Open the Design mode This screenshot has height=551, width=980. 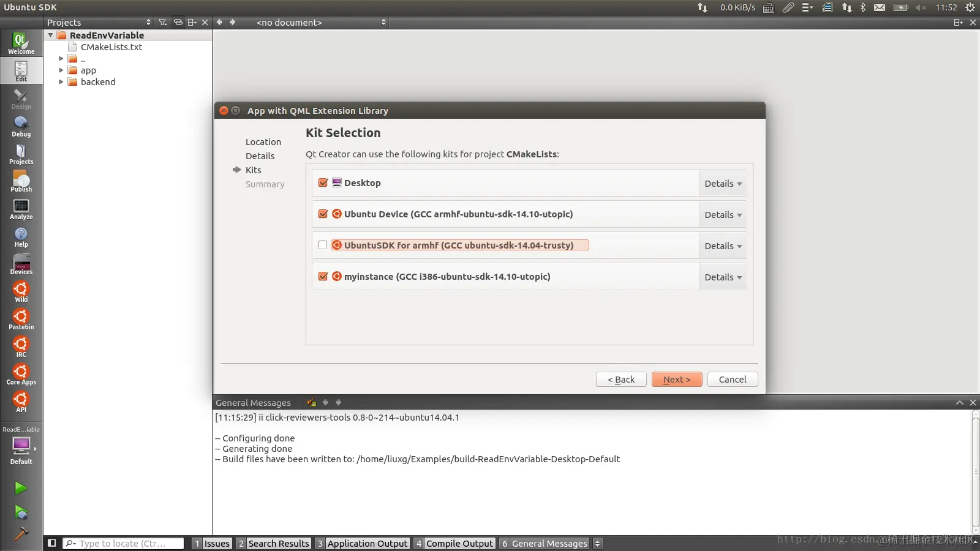coord(21,99)
